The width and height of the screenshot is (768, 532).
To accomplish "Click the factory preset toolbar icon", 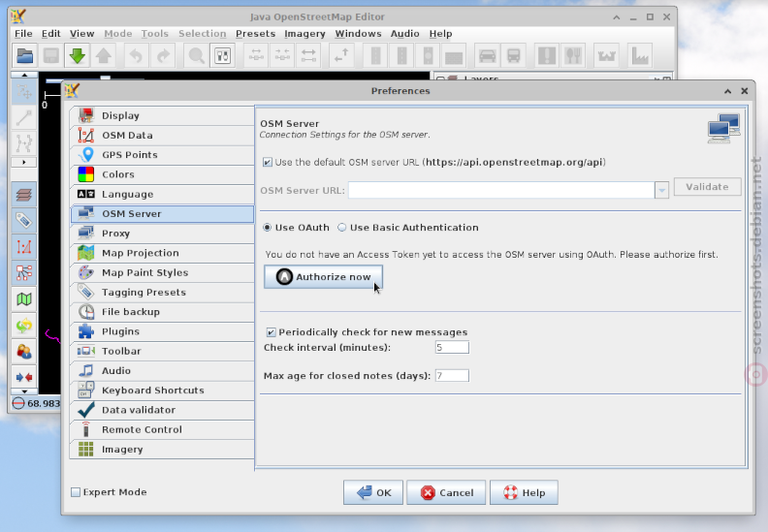I will pyautogui.click(x=640, y=56).
